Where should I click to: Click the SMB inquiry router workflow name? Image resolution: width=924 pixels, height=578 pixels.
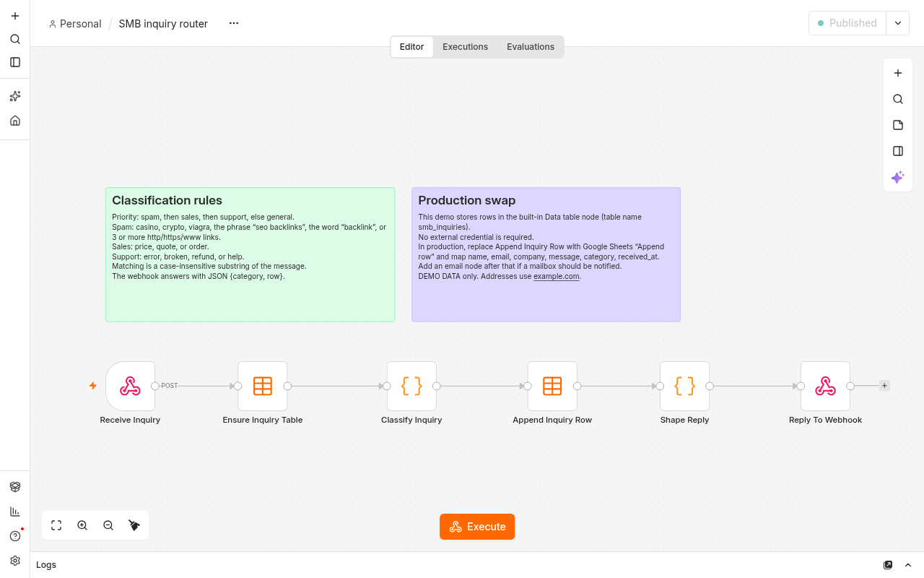tap(163, 24)
